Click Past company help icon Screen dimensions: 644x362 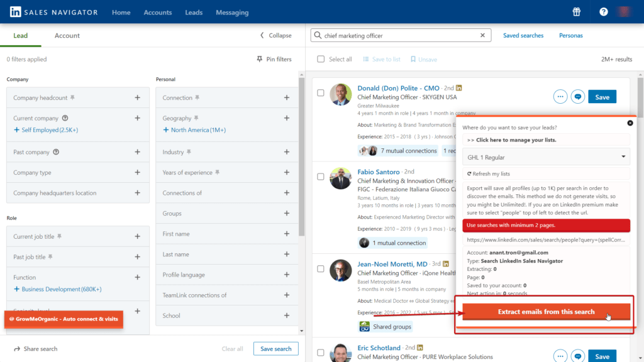click(56, 152)
